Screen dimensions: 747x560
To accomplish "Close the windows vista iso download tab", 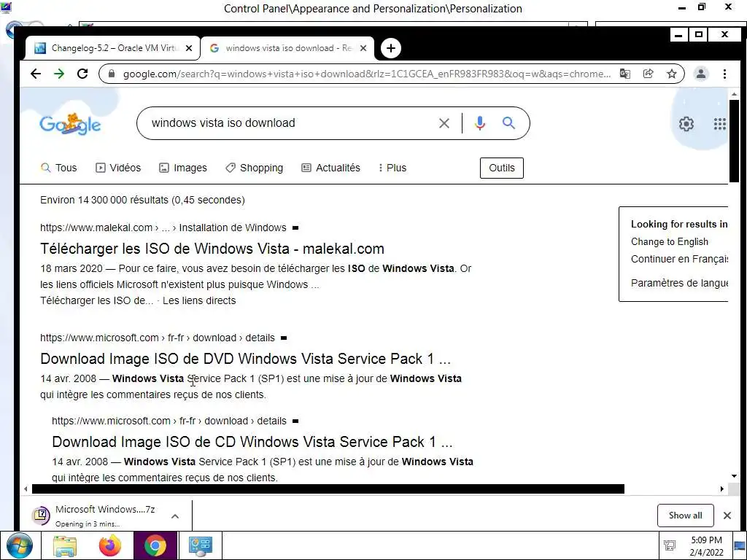I will (x=363, y=48).
